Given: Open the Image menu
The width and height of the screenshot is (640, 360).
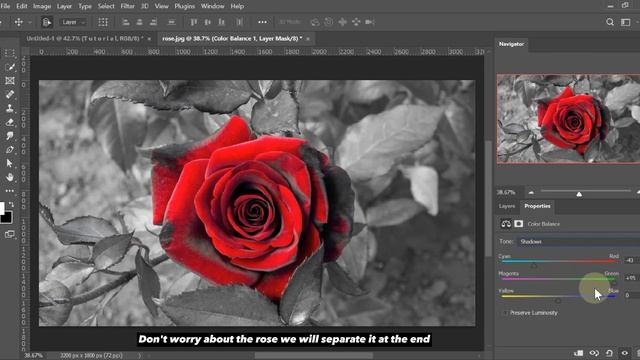Looking at the screenshot, I should pos(42,6).
